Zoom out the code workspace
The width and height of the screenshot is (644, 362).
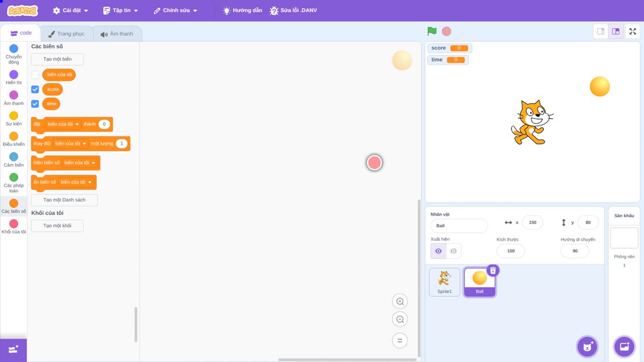point(400,319)
